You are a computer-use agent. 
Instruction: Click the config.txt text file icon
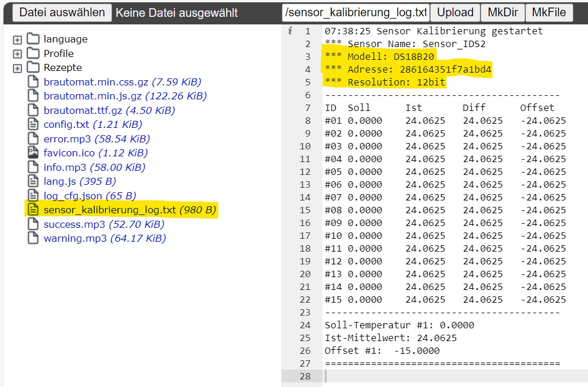tap(33, 124)
